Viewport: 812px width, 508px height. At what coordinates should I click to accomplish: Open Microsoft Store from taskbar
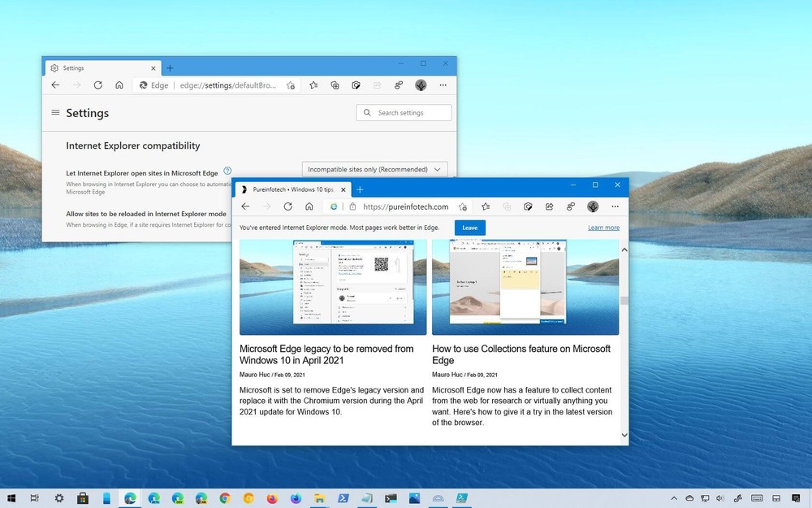tap(83, 498)
